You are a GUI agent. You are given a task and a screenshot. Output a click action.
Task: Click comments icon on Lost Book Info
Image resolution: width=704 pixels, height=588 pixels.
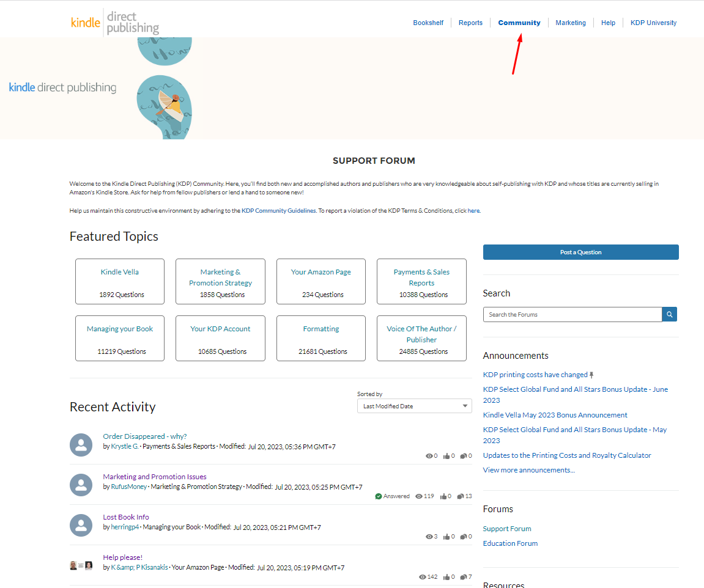click(x=464, y=537)
